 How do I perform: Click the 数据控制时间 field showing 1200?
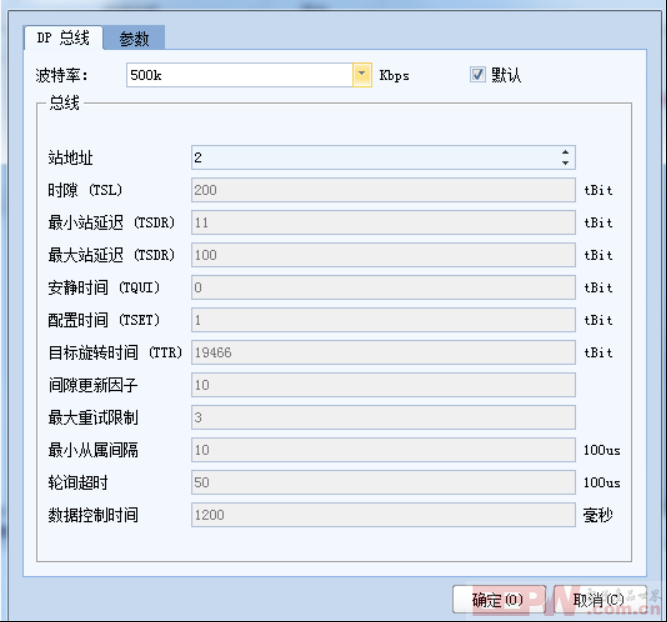point(383,515)
